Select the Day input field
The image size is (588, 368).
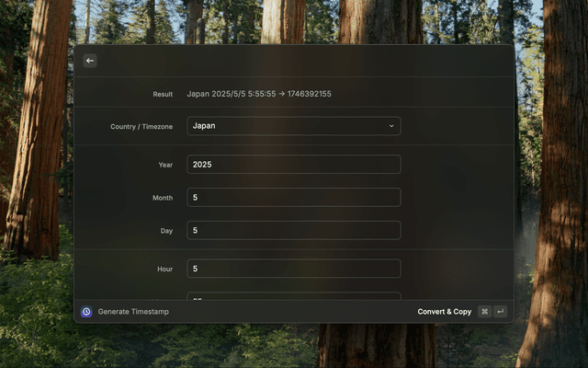point(293,231)
